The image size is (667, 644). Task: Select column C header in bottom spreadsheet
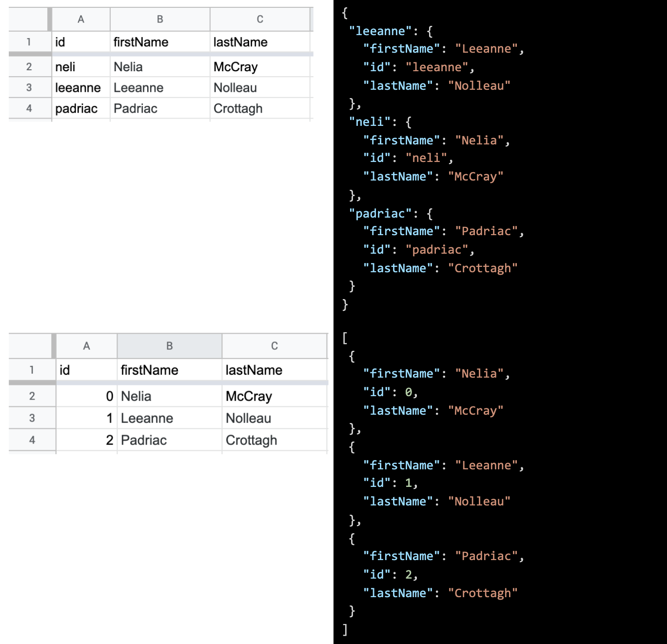pos(275,346)
